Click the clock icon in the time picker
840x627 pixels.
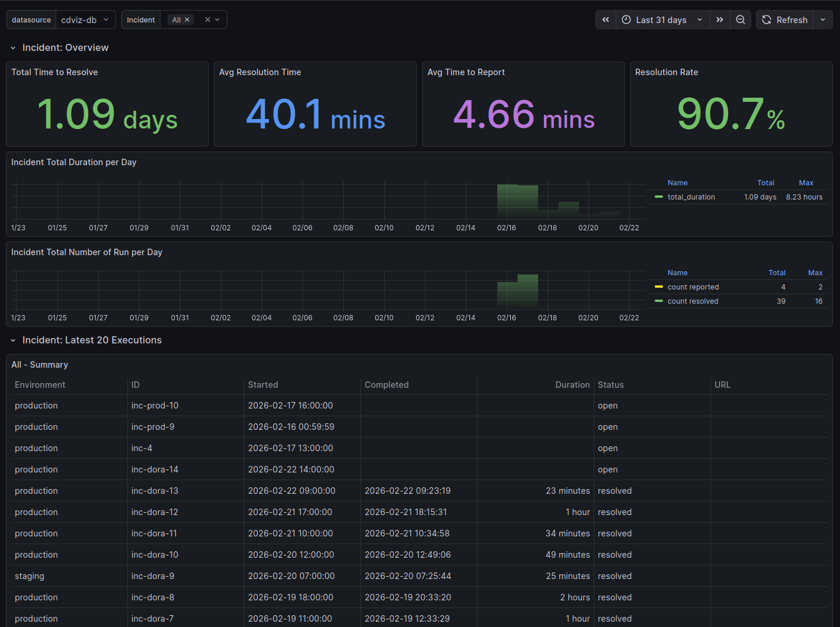(x=626, y=20)
